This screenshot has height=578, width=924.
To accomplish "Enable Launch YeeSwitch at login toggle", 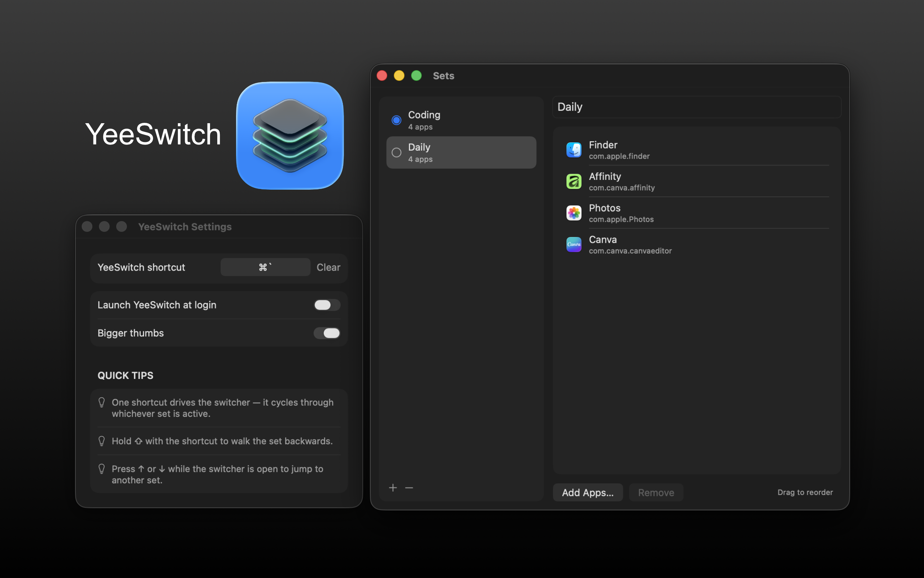I will pyautogui.click(x=327, y=305).
